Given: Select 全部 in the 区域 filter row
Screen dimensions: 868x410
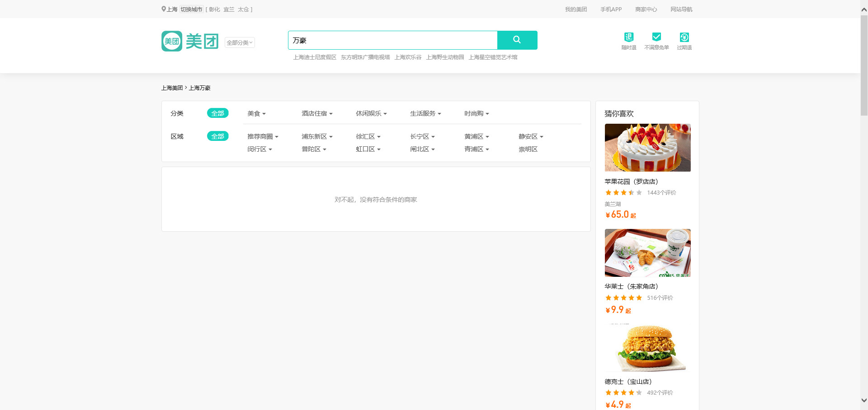Looking at the screenshot, I should [x=217, y=136].
